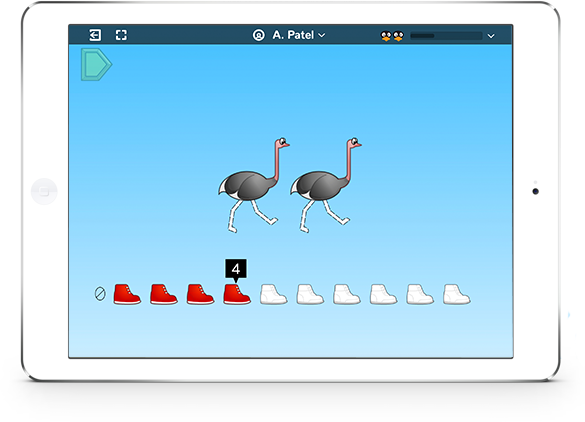
Task: Expand the progress chevron at top right
Action: (x=491, y=36)
